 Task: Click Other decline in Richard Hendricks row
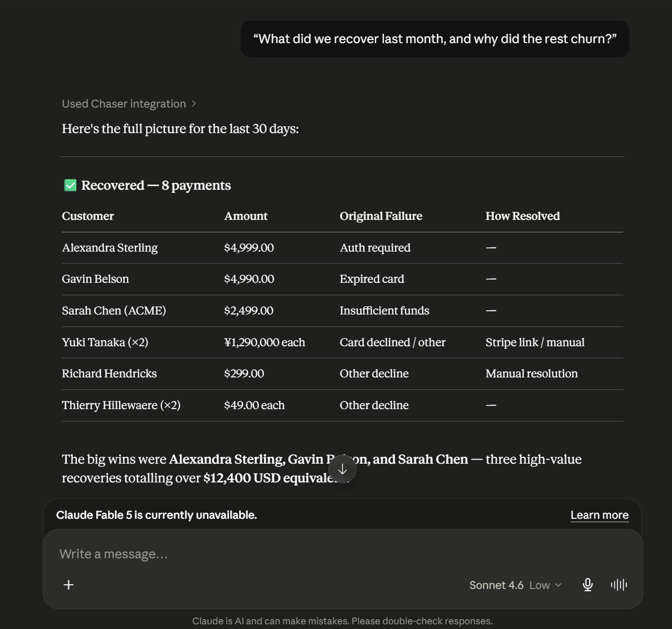[x=374, y=374]
